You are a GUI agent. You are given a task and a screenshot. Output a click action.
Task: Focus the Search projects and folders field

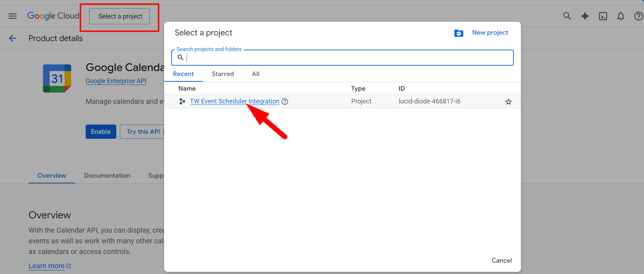tap(343, 57)
